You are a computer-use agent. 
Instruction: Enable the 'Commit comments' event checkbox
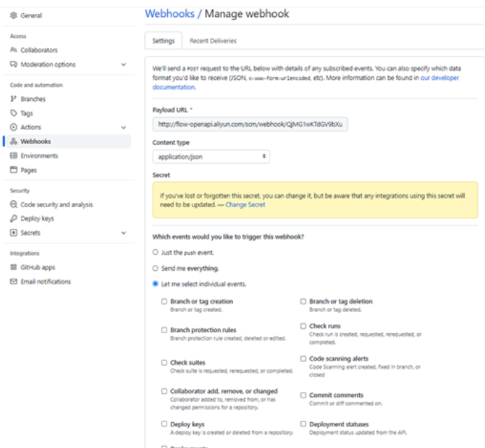304,395
